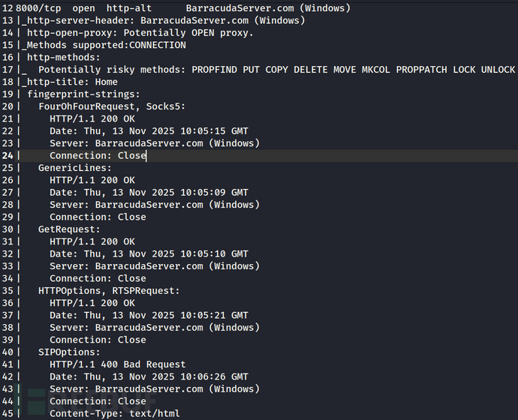518x420 pixels.
Task: Click the '8000/tcp' port text
Action: click(38, 8)
